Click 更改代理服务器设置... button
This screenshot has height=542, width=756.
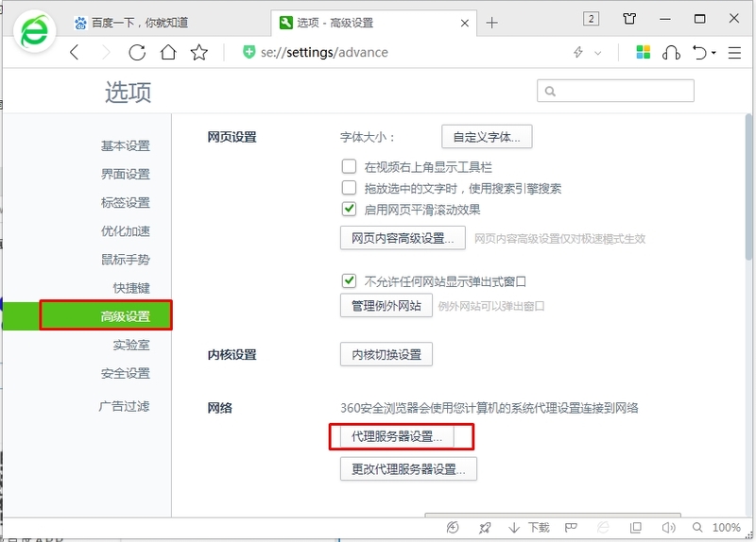(408, 468)
